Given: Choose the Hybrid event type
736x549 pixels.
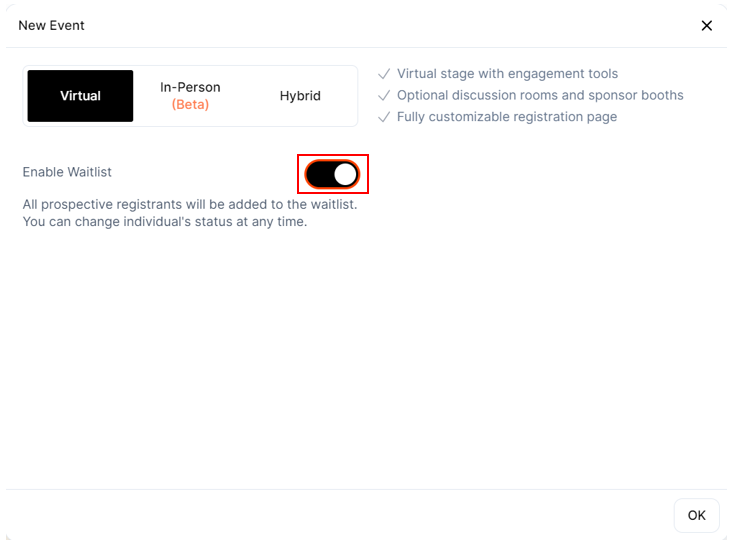Looking at the screenshot, I should [x=300, y=96].
